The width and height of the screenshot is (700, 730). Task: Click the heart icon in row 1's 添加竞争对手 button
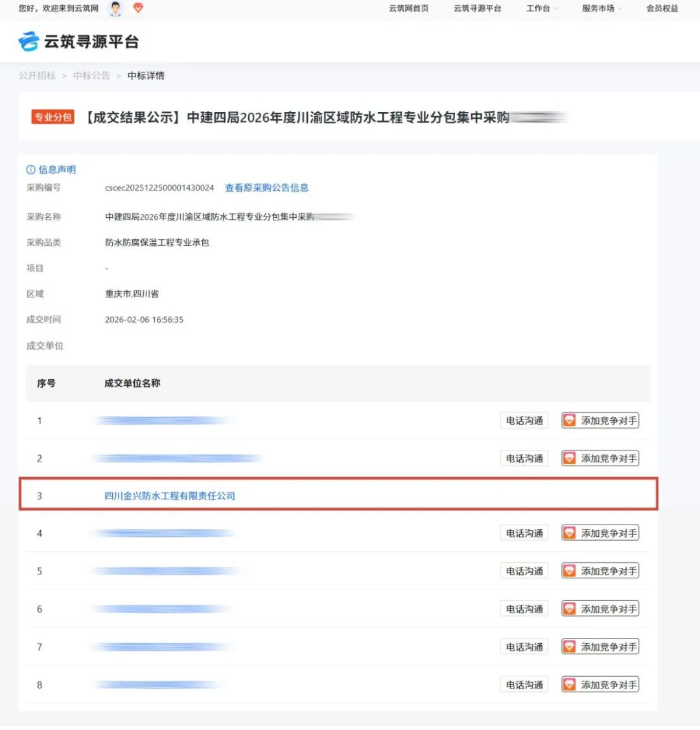coord(570,419)
